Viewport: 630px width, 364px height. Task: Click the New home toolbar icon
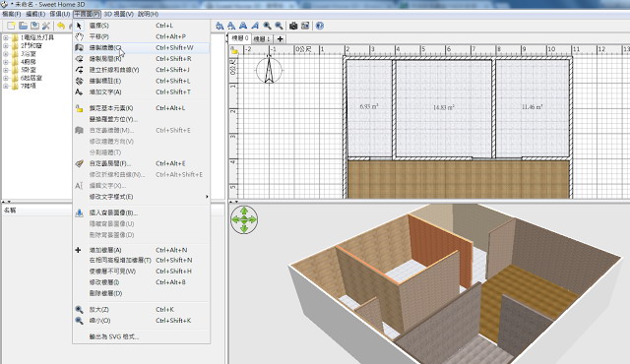pyautogui.click(x=11, y=26)
